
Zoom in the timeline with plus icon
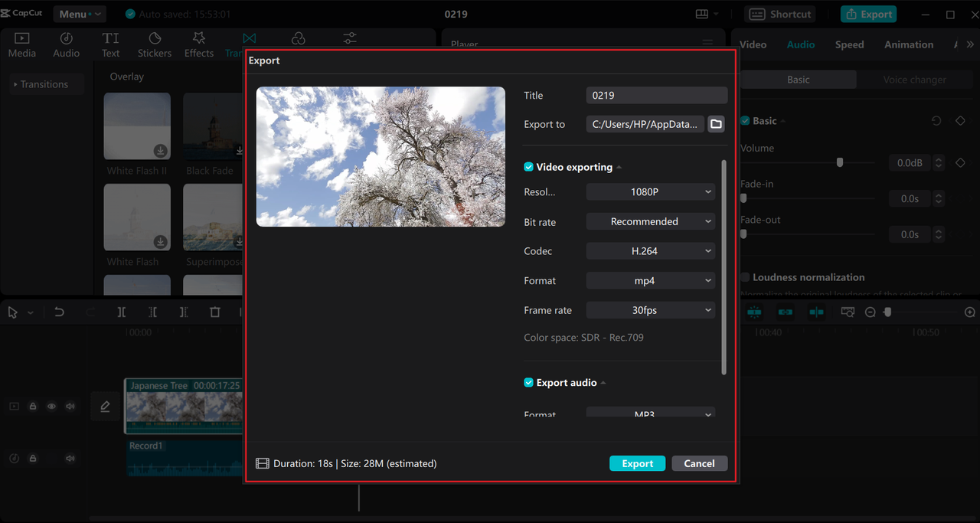click(x=969, y=312)
